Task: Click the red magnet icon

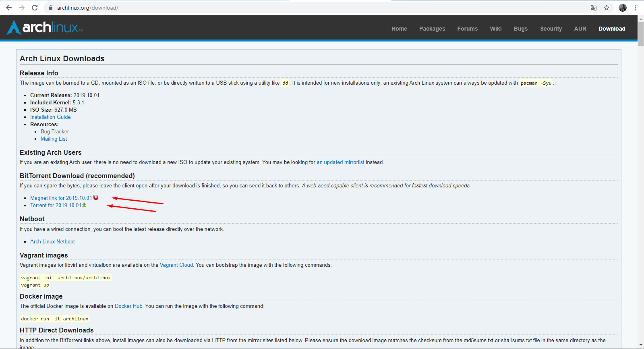Action: 96,197
